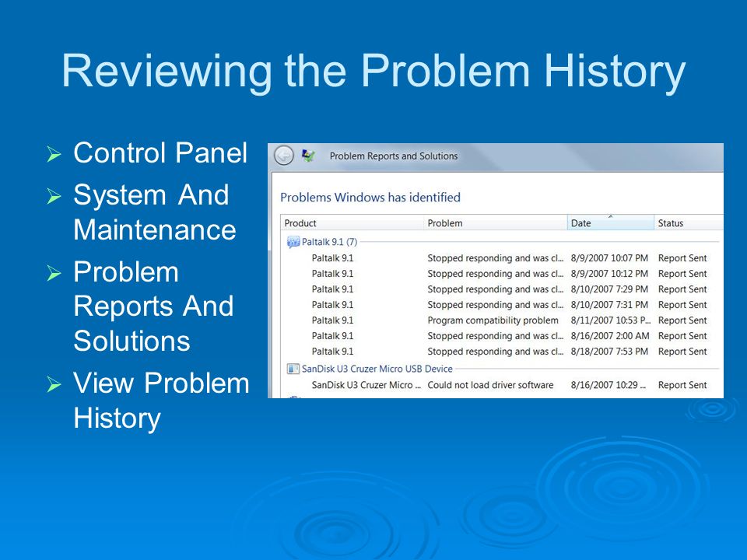Click the 'System And Maintenance' bullet text
Viewport: 747px width, 560px height.
[155, 212]
